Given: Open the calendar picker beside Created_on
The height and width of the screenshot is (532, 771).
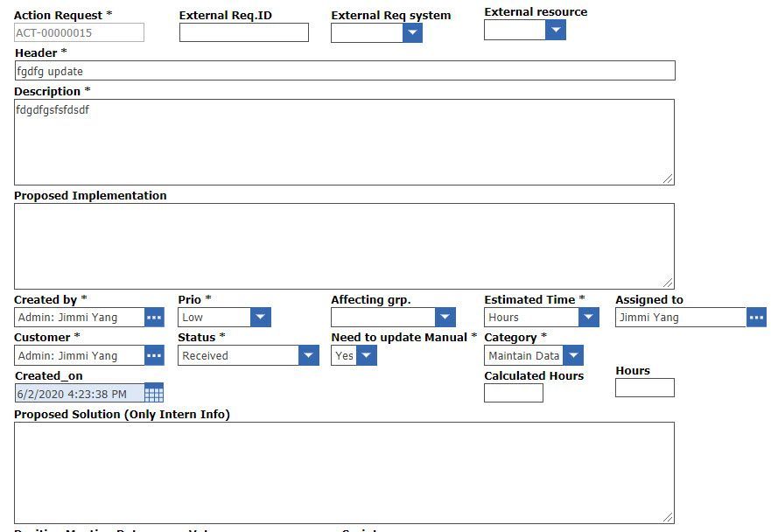Looking at the screenshot, I should coord(154,394).
